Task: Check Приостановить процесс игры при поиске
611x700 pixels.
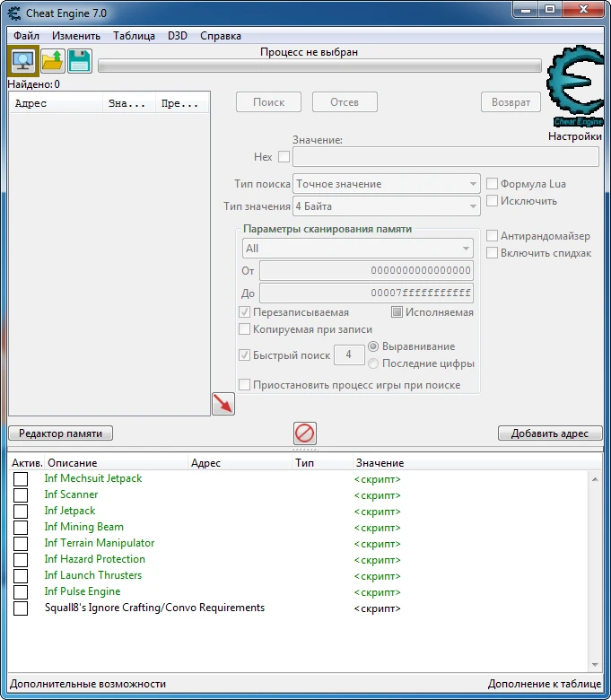Action: 245,384
